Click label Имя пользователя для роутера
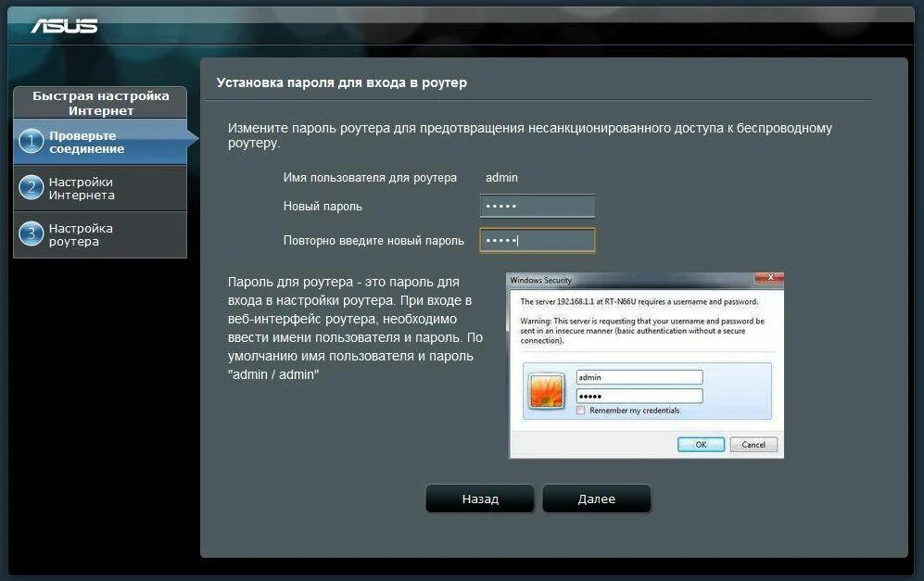The image size is (924, 581). tap(370, 177)
